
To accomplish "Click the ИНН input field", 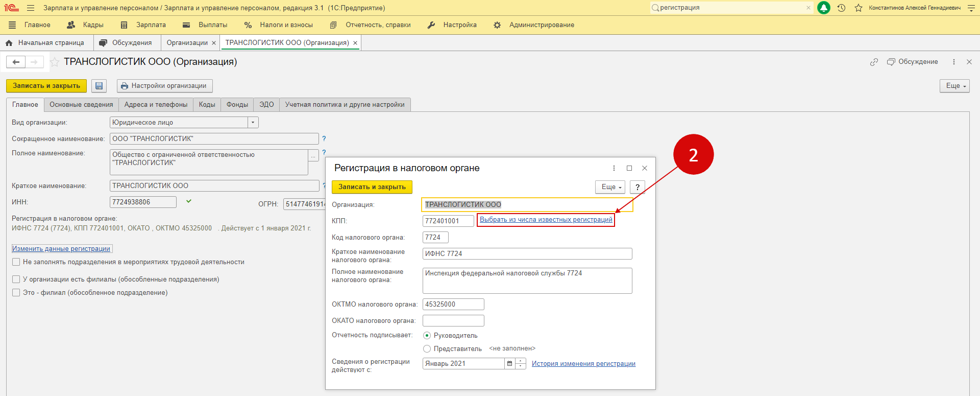I will 143,202.
